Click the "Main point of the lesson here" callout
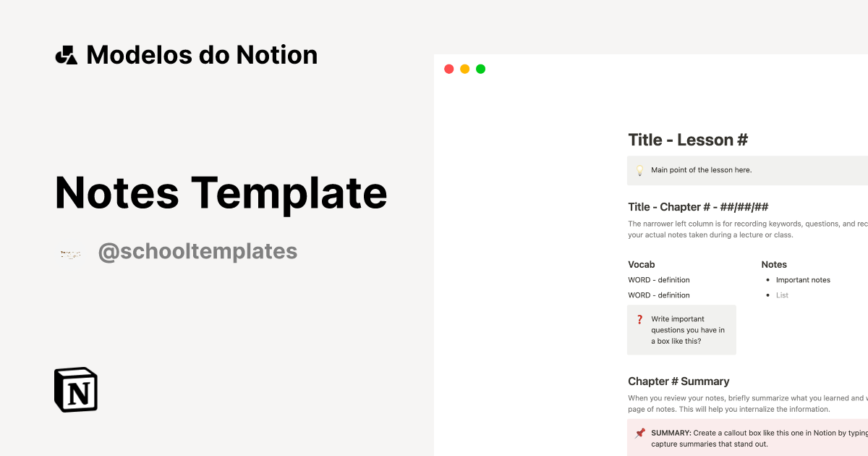 [701, 170]
